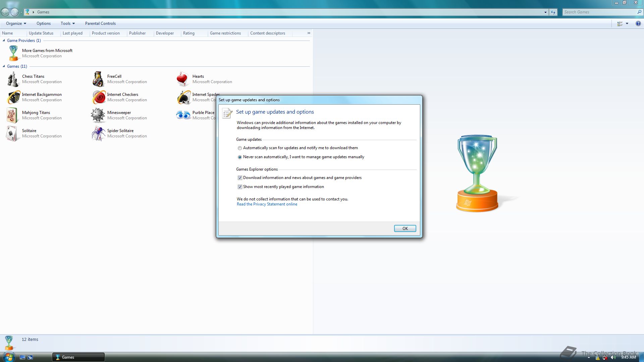
Task: Open Read the Privacy Statement online link
Action: [267, 204]
